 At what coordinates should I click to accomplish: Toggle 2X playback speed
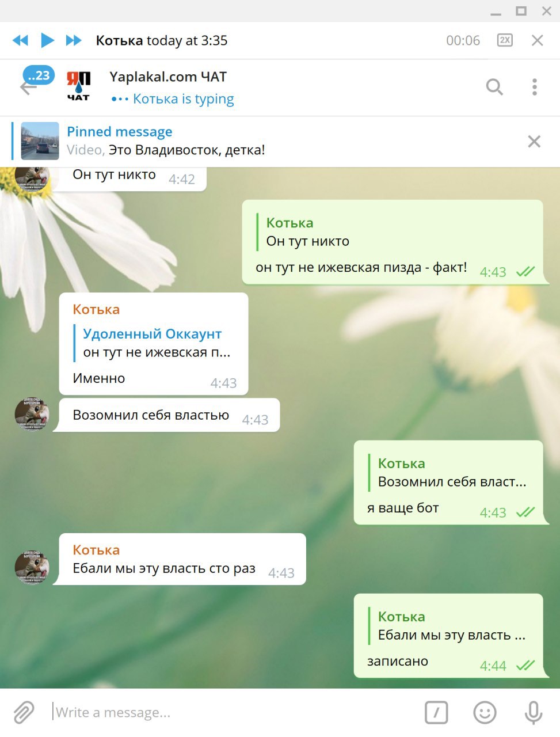(x=505, y=40)
